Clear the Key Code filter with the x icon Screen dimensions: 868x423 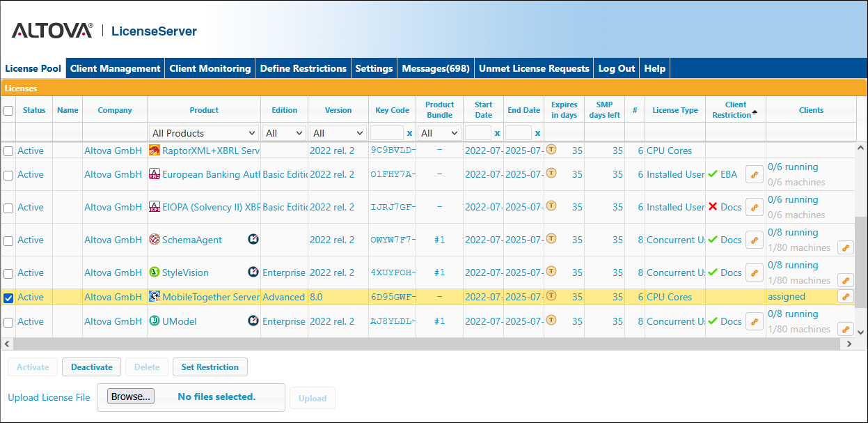point(409,133)
